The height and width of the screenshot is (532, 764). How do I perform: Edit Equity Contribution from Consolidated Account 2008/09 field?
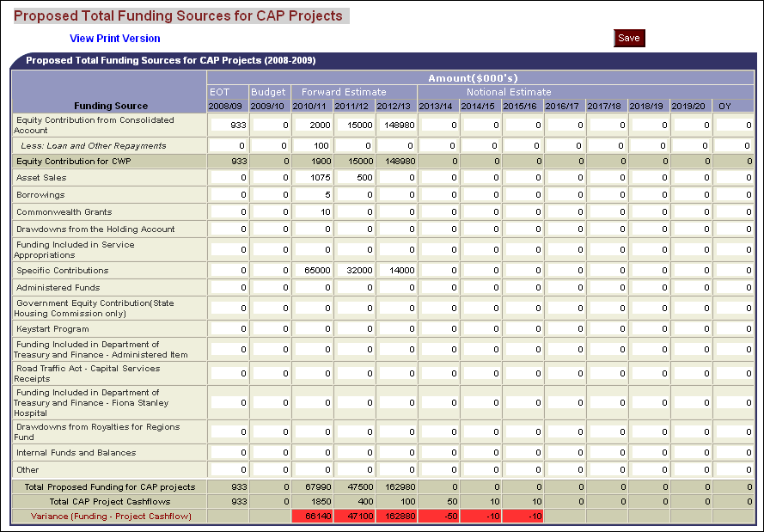pos(228,125)
